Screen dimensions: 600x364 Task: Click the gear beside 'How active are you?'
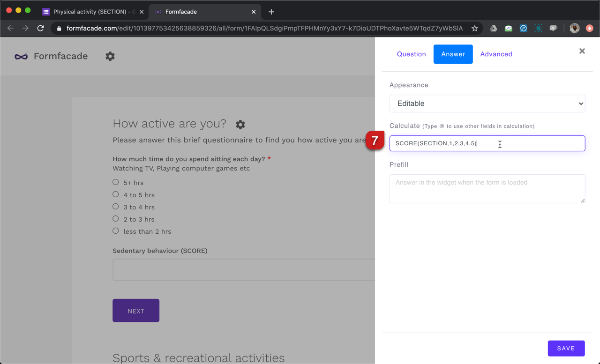pos(240,125)
